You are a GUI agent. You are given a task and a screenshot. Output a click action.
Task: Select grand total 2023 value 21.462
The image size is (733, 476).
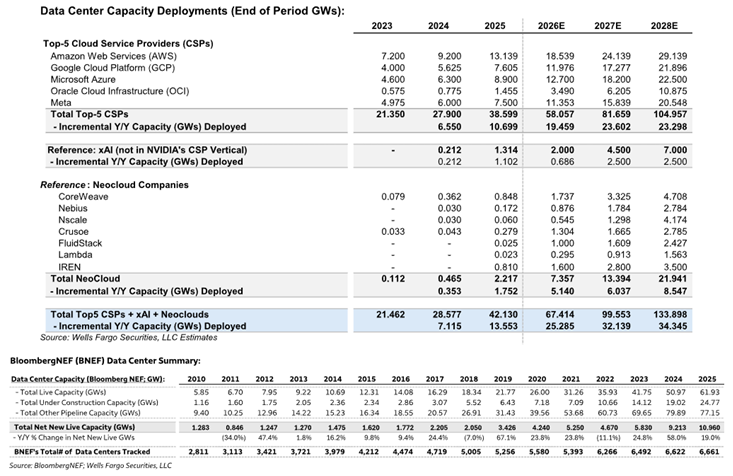coord(390,315)
